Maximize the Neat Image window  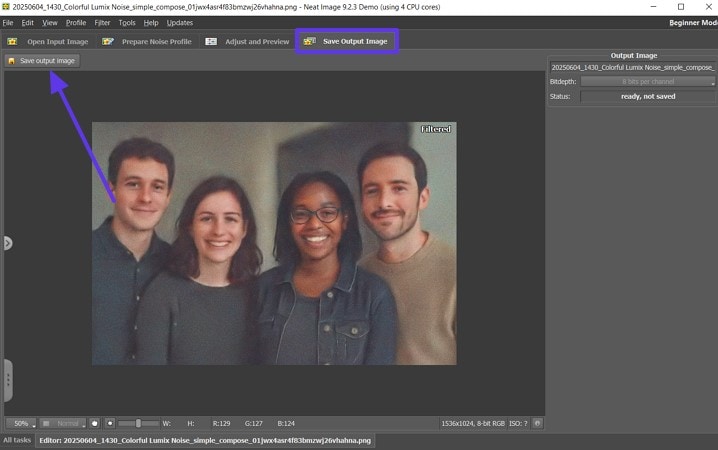(681, 7)
